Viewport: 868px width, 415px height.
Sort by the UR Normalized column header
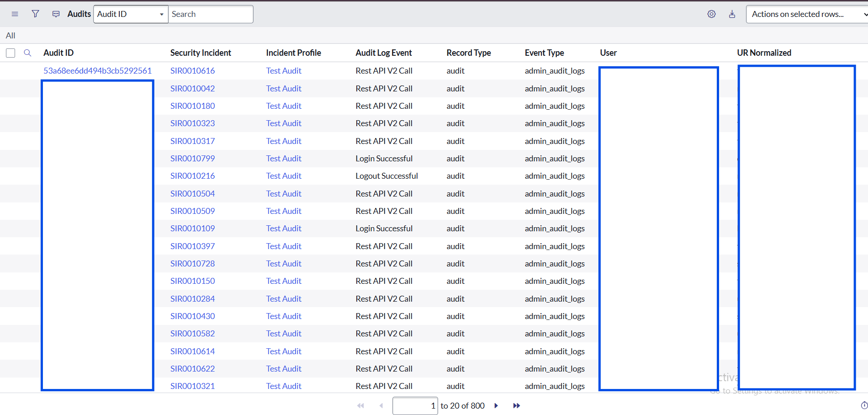coord(764,53)
